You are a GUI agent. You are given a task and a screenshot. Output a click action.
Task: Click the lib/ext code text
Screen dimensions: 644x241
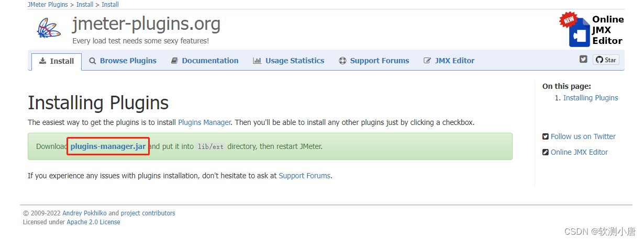click(210, 147)
